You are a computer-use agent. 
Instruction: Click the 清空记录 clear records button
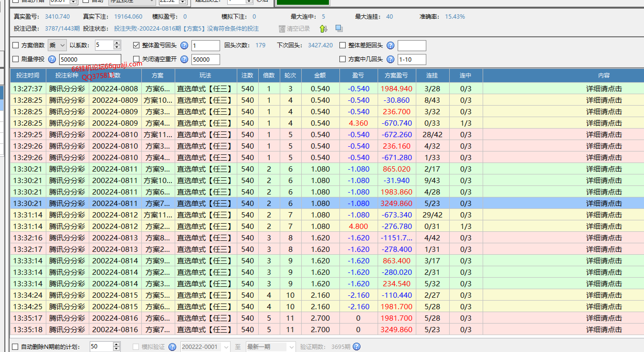(x=294, y=29)
